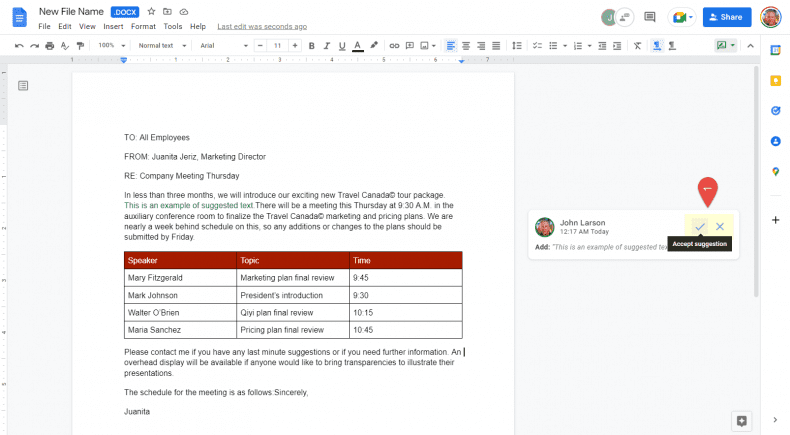Click the undo arrow icon

[19, 46]
